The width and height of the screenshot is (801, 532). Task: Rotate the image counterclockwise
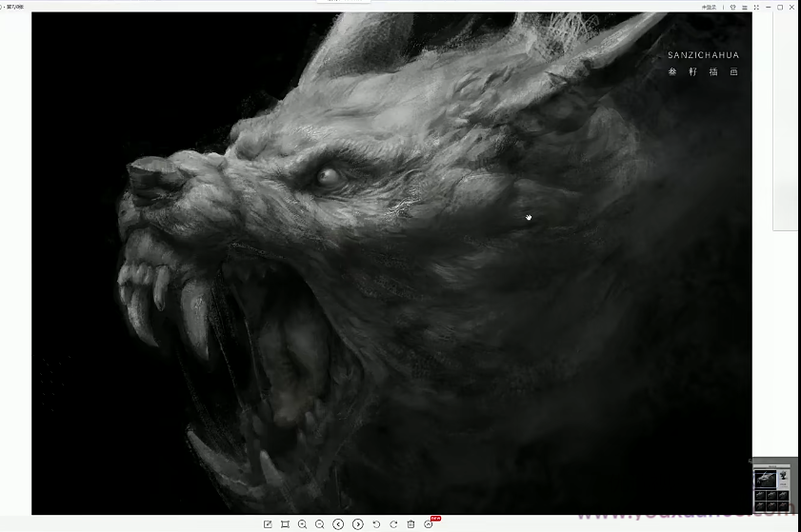tap(376, 524)
